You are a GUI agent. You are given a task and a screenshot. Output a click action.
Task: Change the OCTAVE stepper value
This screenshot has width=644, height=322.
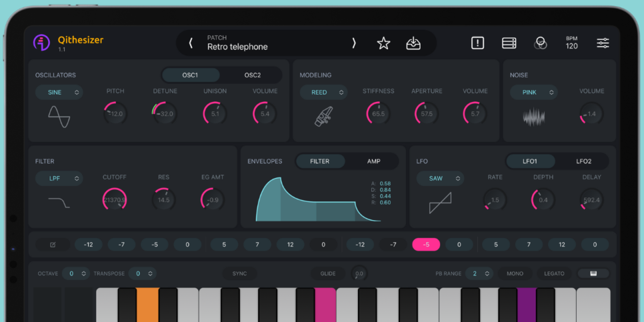(x=75, y=274)
